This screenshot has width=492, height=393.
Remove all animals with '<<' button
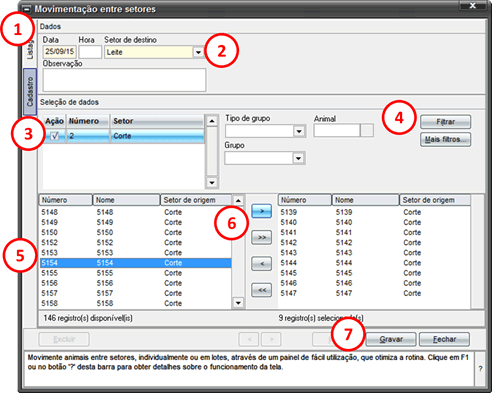click(262, 290)
